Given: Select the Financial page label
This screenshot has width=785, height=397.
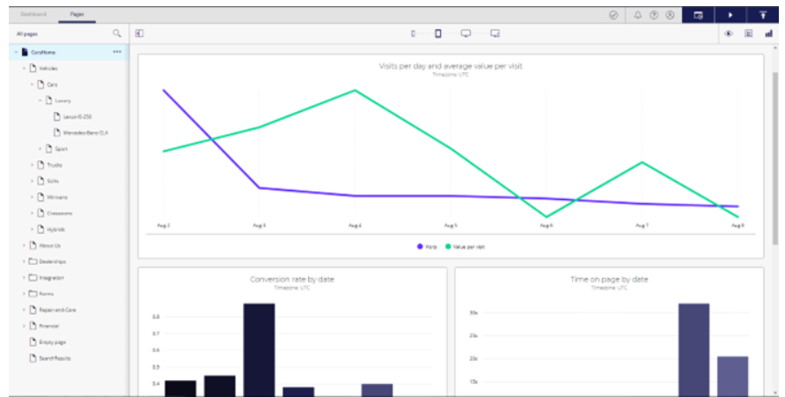Looking at the screenshot, I should 49,326.
